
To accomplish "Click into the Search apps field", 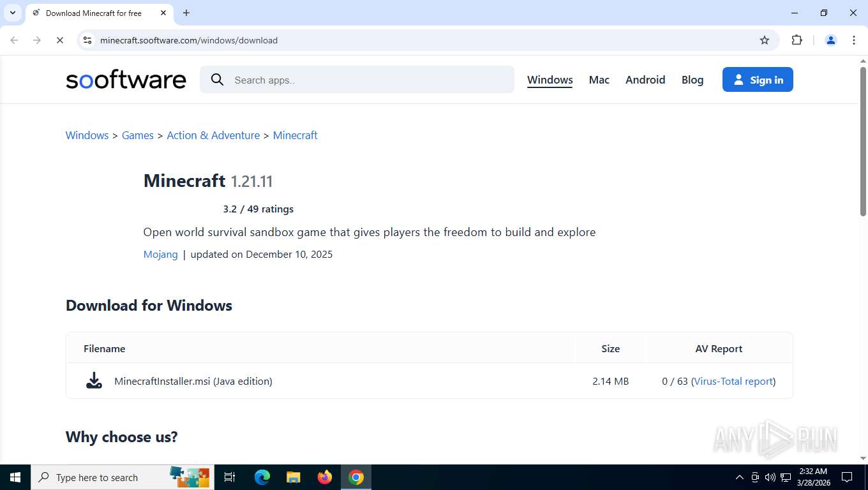I will pyautogui.click(x=357, y=80).
